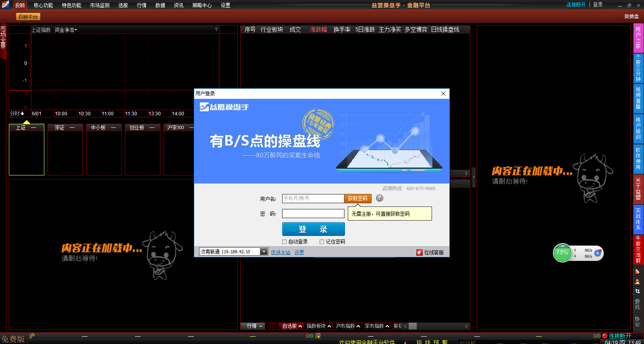Click the green 73% memory ball
Screen dimensions: 644x344
[562, 253]
